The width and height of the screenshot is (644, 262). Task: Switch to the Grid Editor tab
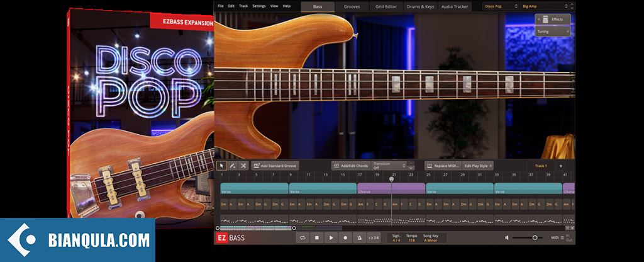pyautogui.click(x=386, y=6)
